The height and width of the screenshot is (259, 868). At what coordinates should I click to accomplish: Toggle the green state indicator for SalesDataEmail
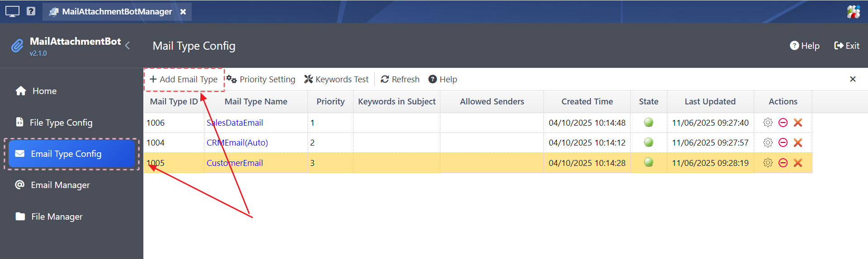[x=648, y=122]
